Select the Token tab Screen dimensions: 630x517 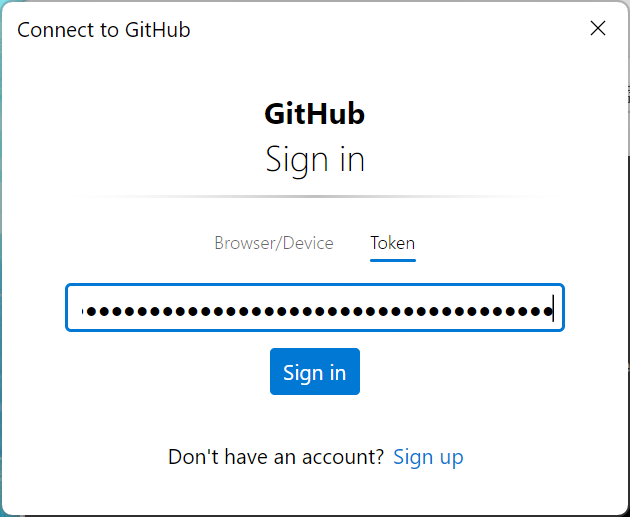click(392, 243)
